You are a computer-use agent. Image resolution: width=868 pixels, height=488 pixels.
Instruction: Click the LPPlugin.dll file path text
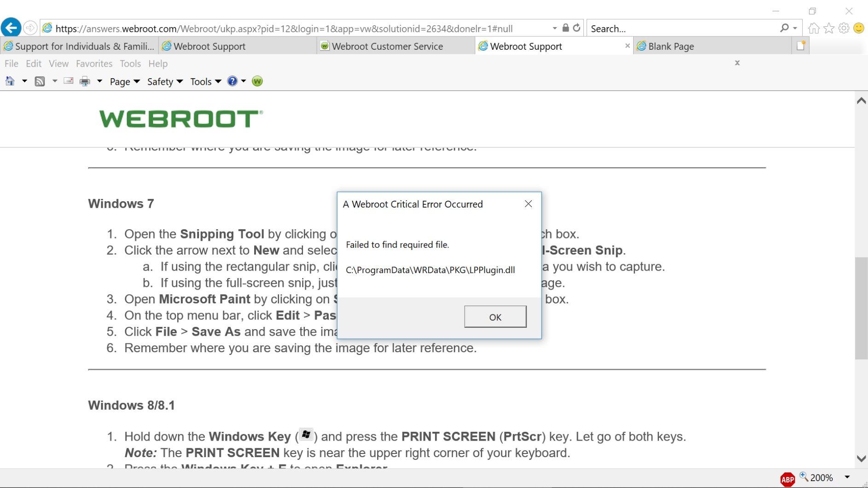click(431, 270)
